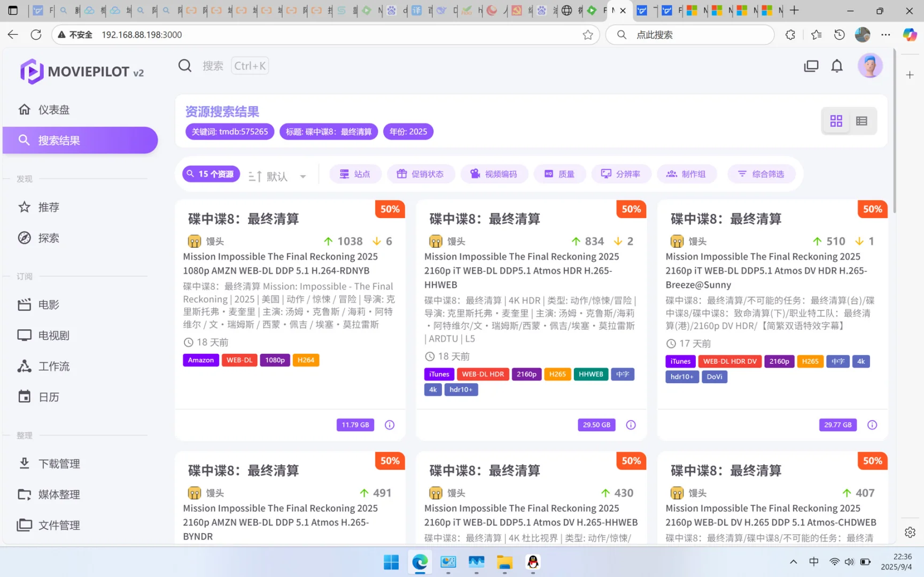Open Windows Start menu

391,562
